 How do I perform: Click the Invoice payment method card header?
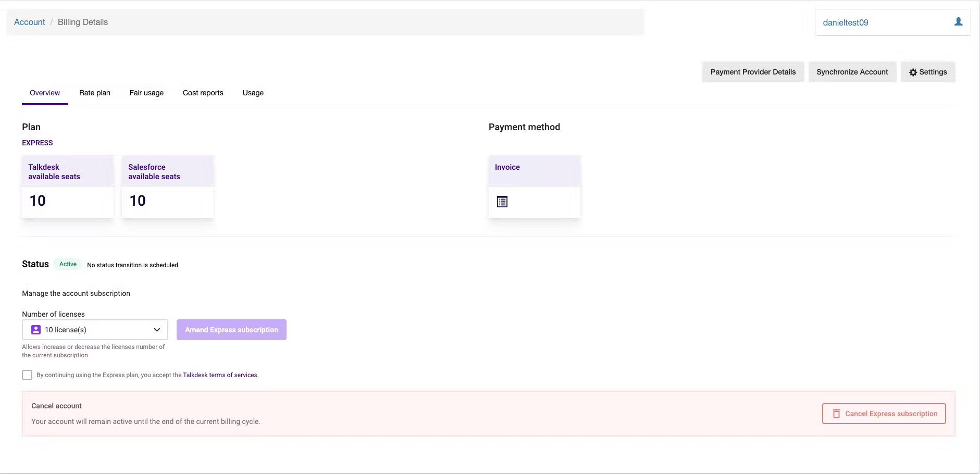click(x=535, y=171)
